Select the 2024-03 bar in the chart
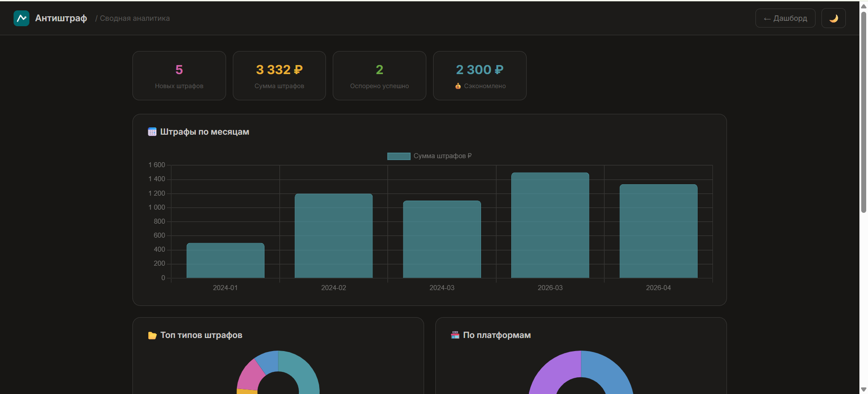Image resolution: width=868 pixels, height=394 pixels. (x=442, y=239)
